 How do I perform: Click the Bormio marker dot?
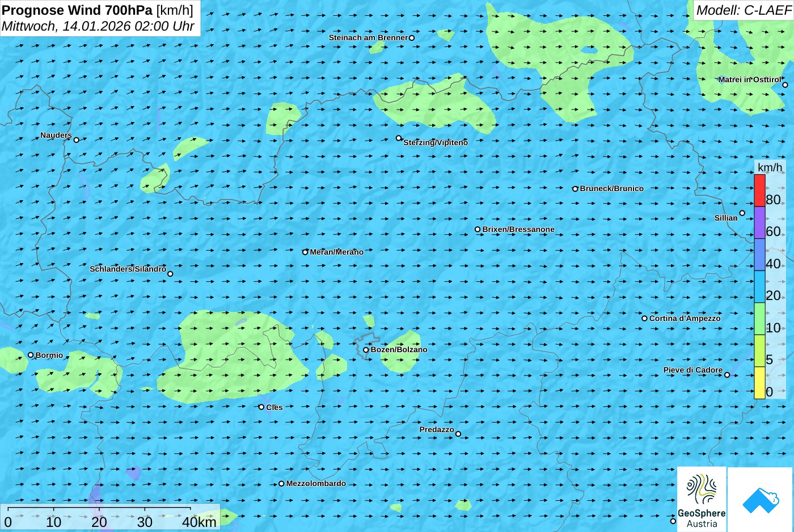[x=31, y=355]
